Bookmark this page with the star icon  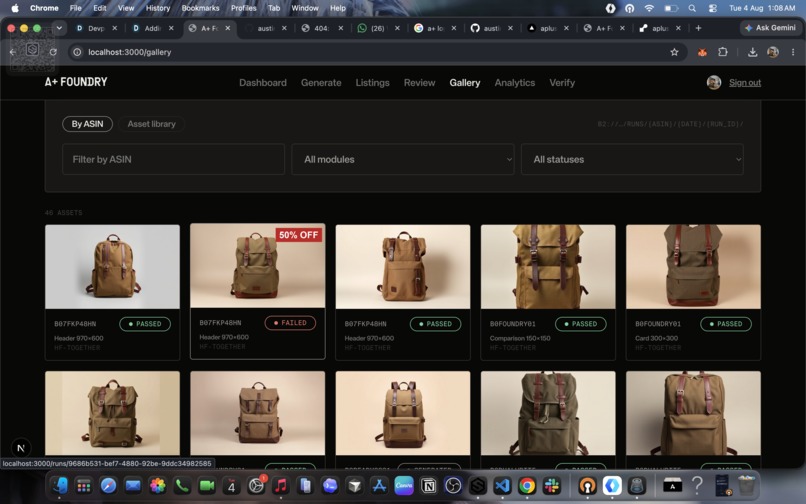(x=674, y=52)
